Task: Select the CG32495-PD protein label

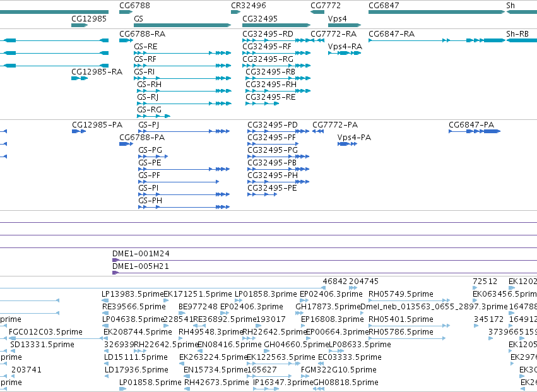Action: click(273, 125)
